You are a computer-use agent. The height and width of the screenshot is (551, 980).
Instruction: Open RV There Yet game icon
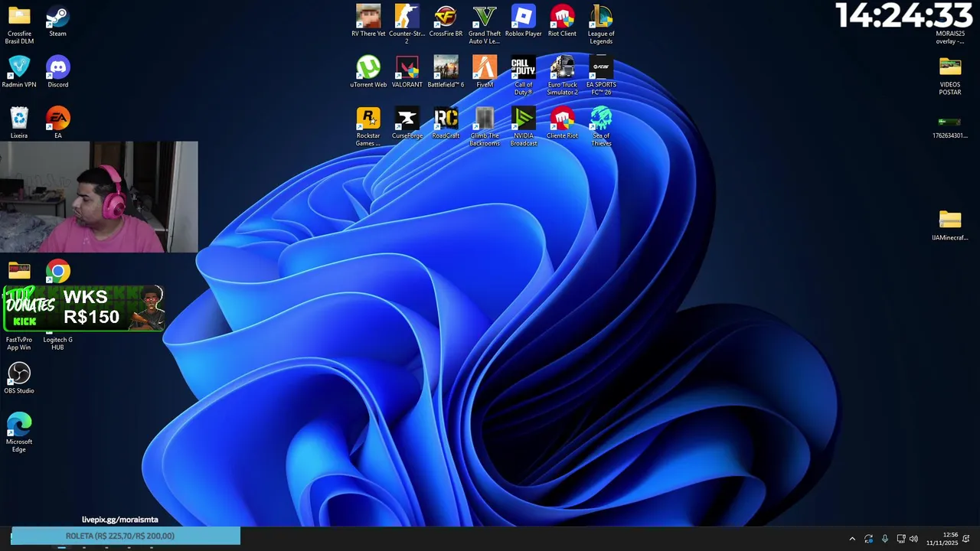pyautogui.click(x=368, y=21)
